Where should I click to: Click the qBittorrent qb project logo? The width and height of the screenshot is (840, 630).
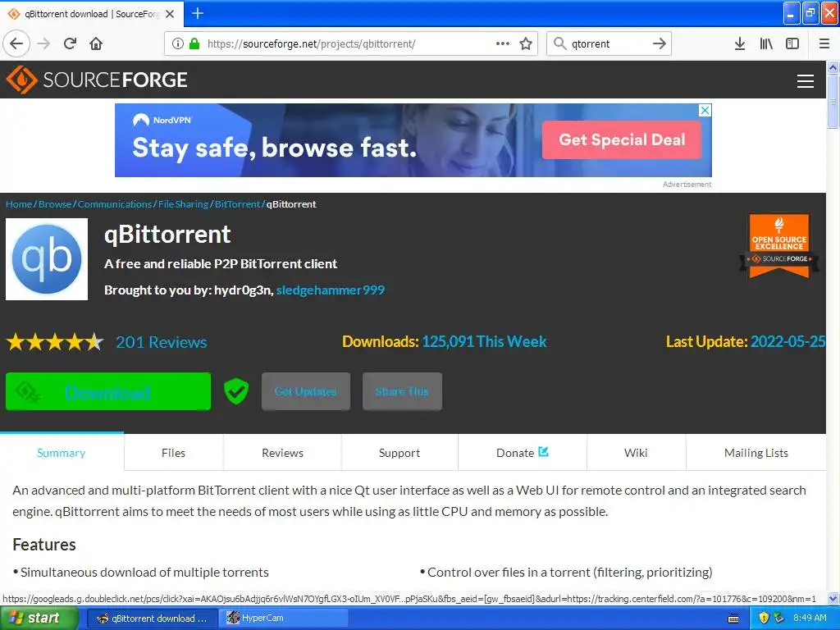(47, 258)
